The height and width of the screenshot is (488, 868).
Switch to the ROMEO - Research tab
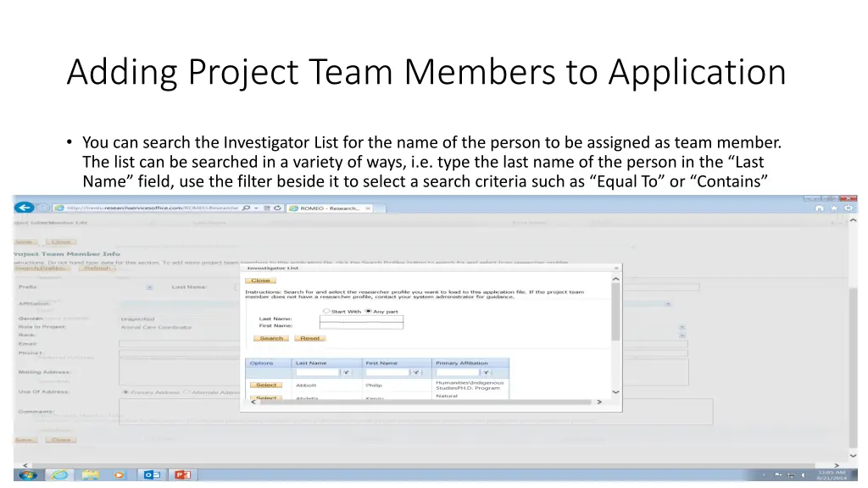(x=330, y=208)
